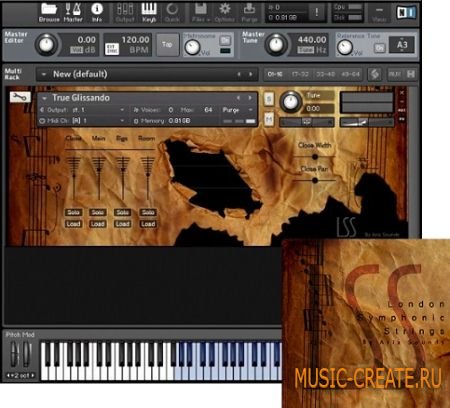This screenshot has height=408, width=450.
Task: Load the Room mic samples
Action: click(x=148, y=224)
